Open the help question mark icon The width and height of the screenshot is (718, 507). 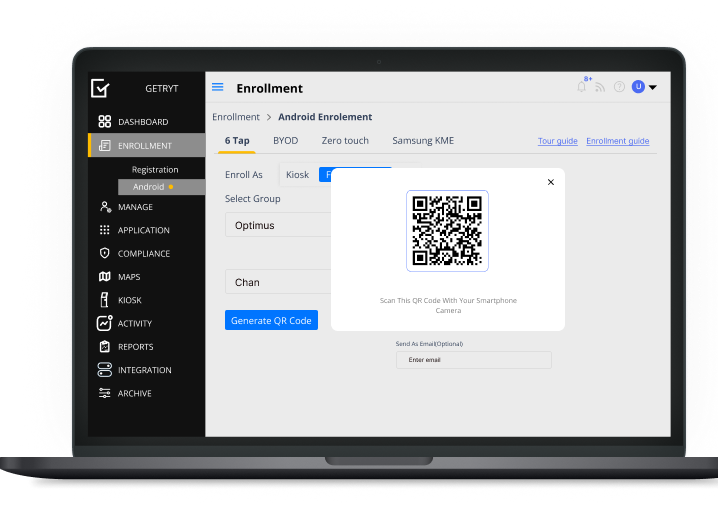619,87
